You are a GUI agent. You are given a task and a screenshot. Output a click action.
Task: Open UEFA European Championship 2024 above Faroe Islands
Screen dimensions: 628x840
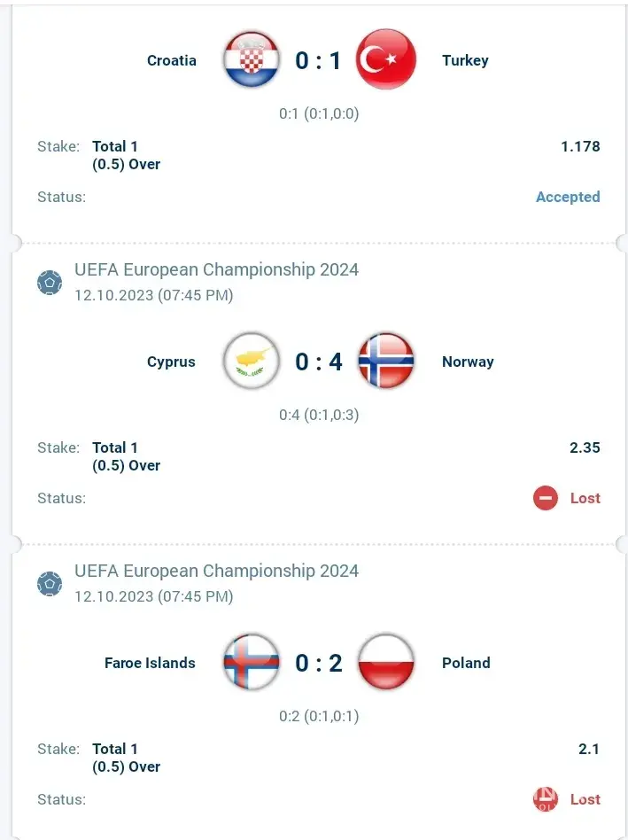click(x=216, y=571)
